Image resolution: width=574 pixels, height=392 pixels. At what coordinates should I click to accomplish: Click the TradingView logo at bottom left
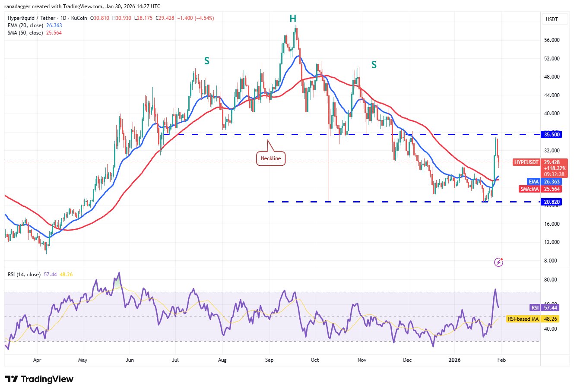[39, 379]
